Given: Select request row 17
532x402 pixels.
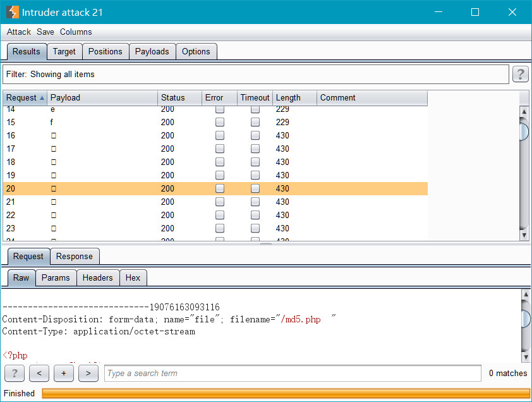Looking at the screenshot, I should pyautogui.click(x=215, y=149).
